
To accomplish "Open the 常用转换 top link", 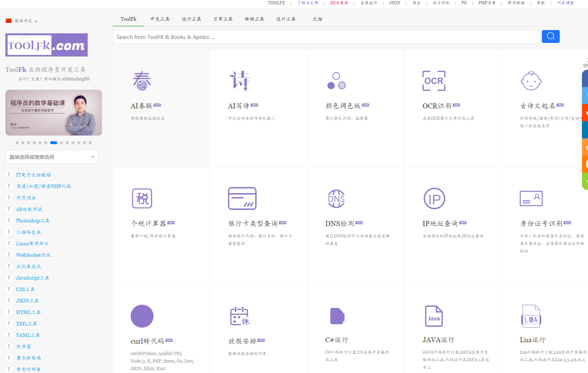I will coord(516,3).
